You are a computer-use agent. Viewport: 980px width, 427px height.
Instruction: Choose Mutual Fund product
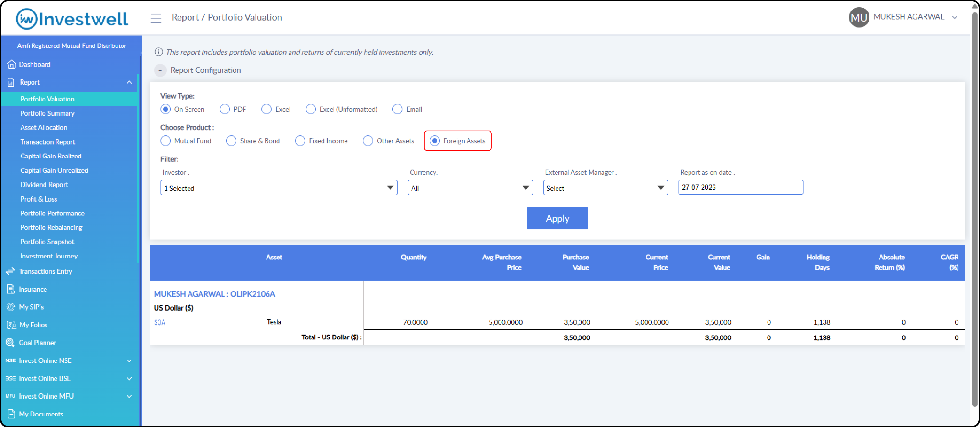point(166,141)
